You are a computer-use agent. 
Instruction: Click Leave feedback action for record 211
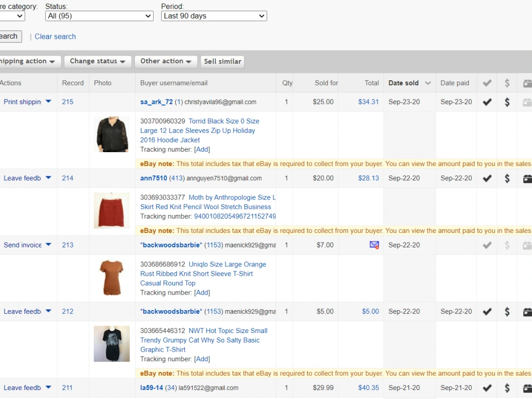[22, 387]
